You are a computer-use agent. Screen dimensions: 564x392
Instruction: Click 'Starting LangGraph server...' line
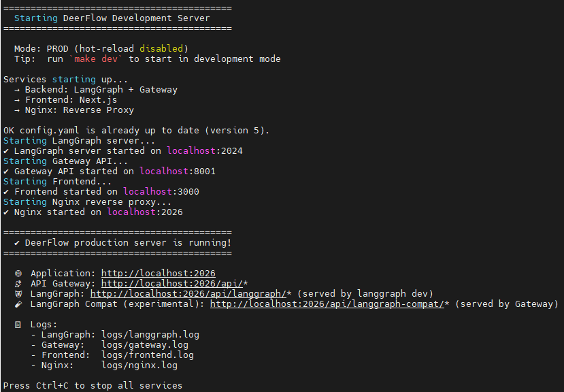[x=79, y=140]
